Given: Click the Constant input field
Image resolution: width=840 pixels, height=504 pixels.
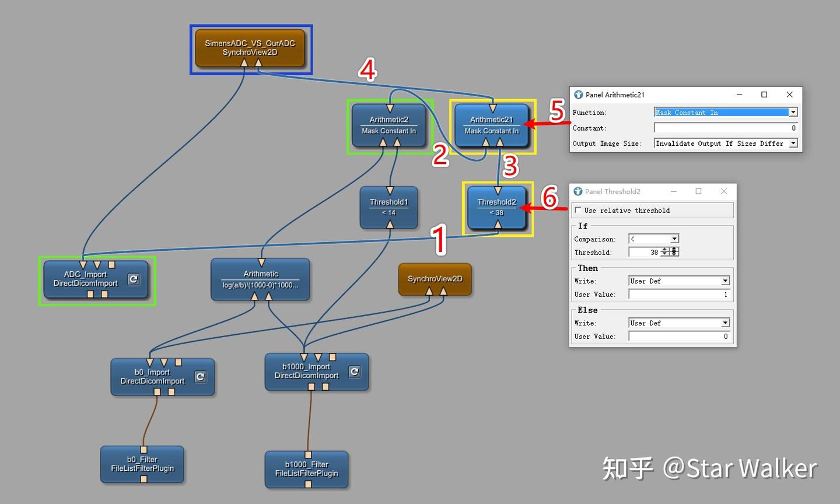Looking at the screenshot, I should click(x=726, y=128).
